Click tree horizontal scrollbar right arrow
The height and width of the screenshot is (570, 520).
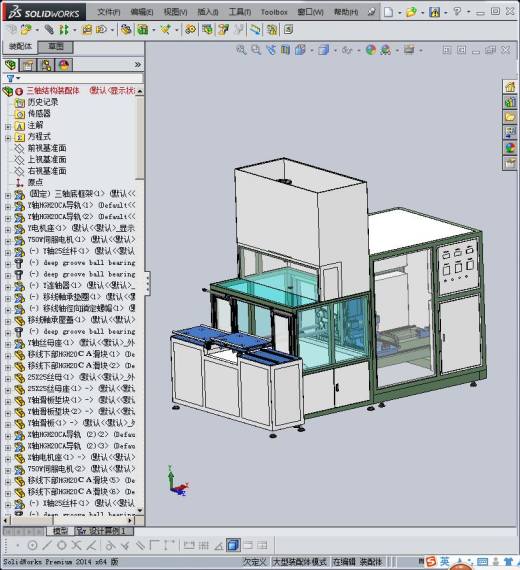pyautogui.click(x=131, y=521)
